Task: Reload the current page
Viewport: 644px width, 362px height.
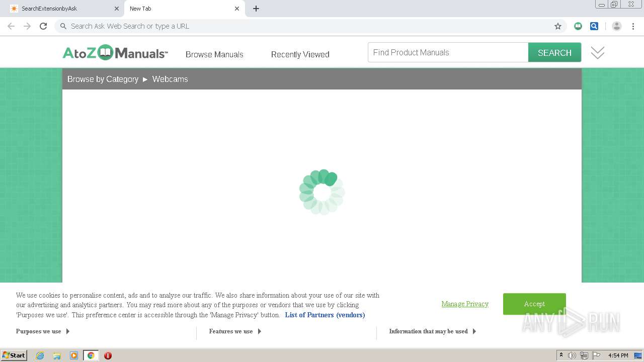Action: pyautogui.click(x=43, y=26)
